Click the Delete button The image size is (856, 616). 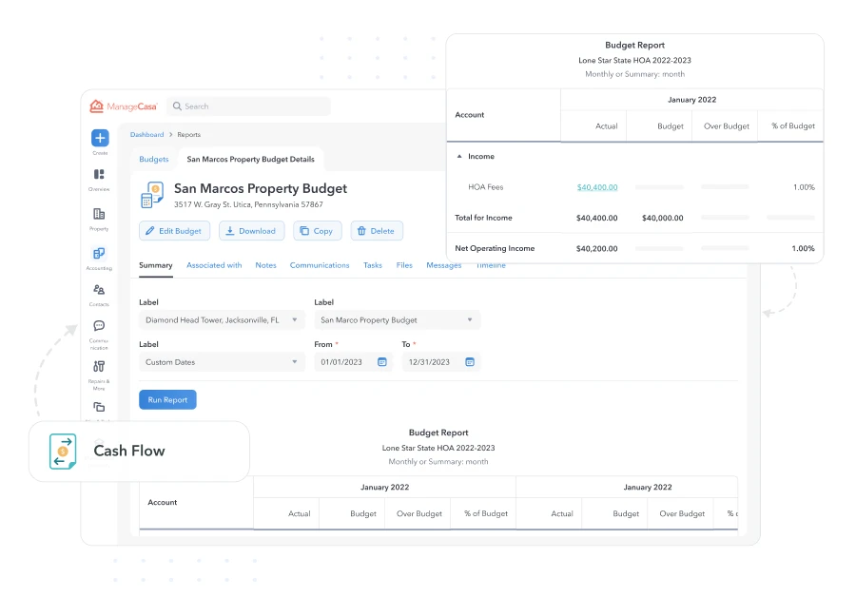coord(377,231)
